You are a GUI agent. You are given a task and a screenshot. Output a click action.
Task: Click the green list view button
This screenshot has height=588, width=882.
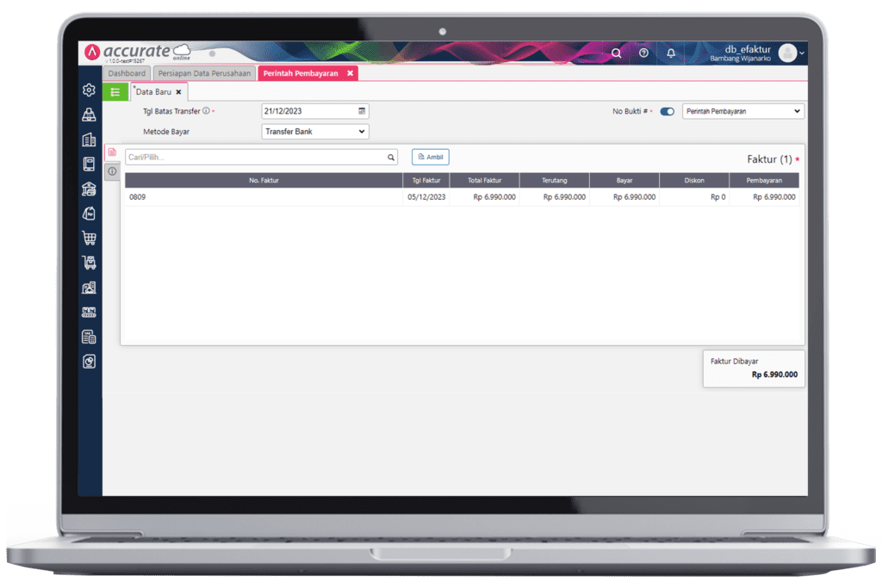(x=115, y=92)
